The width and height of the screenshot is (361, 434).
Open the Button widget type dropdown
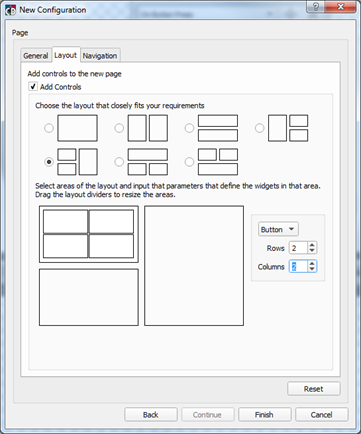click(278, 229)
